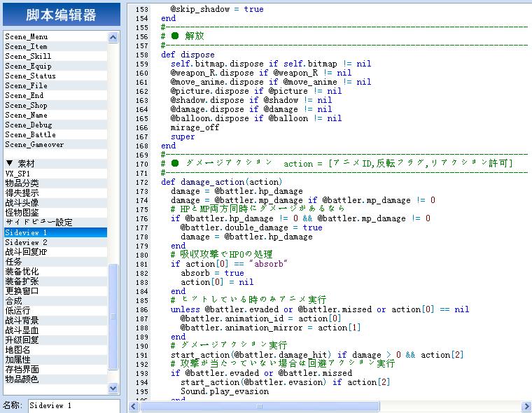Click the def dispose code line
This screenshot has width=532, height=413.
click(x=188, y=55)
